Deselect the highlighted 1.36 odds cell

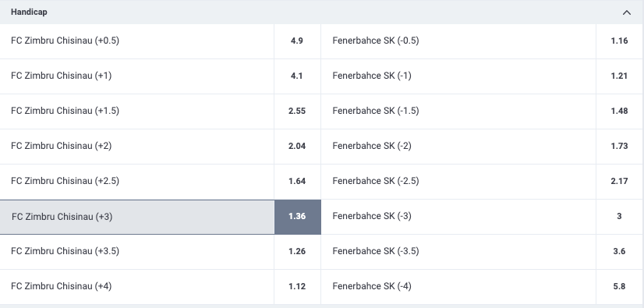tap(297, 217)
